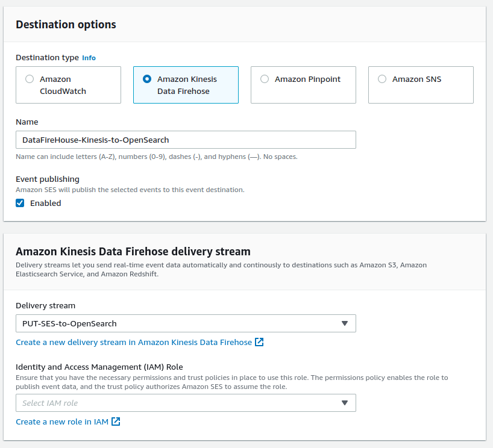
Task: Click the 'Delivery streams let you send' description
Action: pyautogui.click(x=221, y=270)
